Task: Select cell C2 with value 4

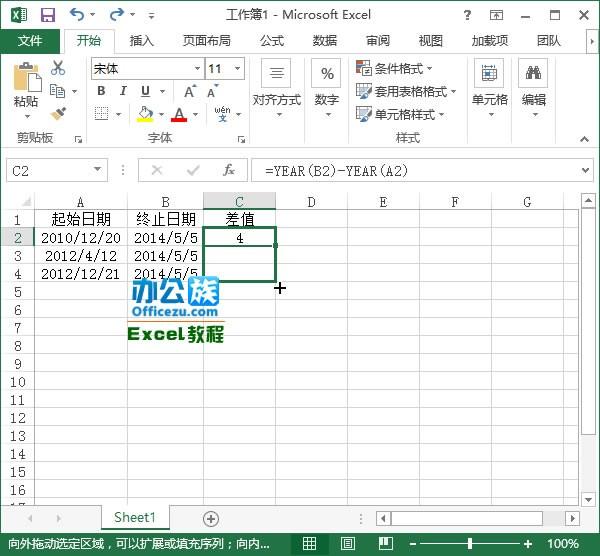Action: [240, 238]
